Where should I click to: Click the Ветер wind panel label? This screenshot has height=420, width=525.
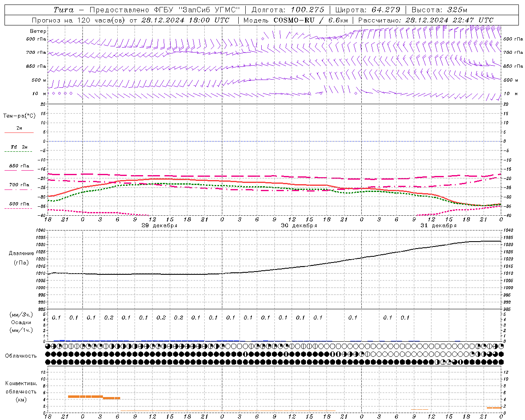tap(38, 31)
